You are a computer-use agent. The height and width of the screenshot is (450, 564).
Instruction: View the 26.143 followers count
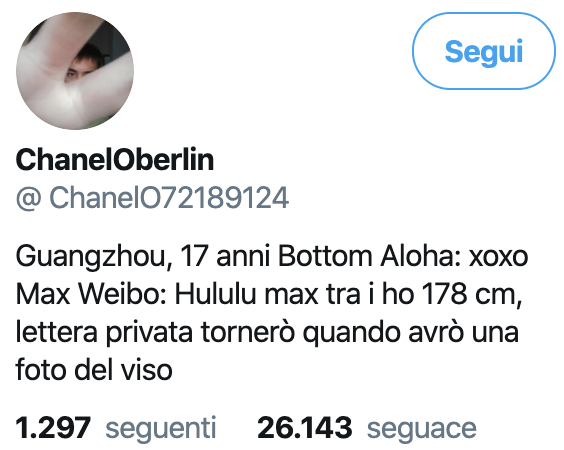305,428
